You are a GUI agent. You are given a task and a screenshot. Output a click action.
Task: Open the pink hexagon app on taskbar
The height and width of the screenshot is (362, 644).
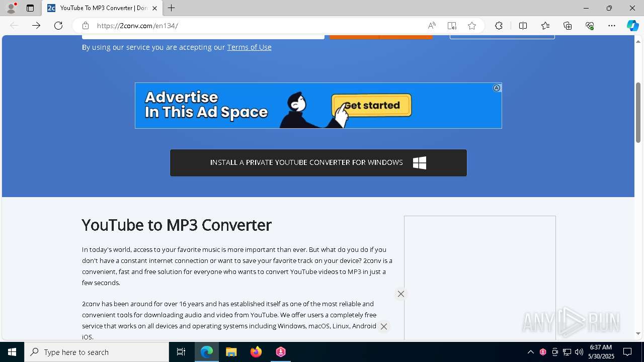coord(281,352)
